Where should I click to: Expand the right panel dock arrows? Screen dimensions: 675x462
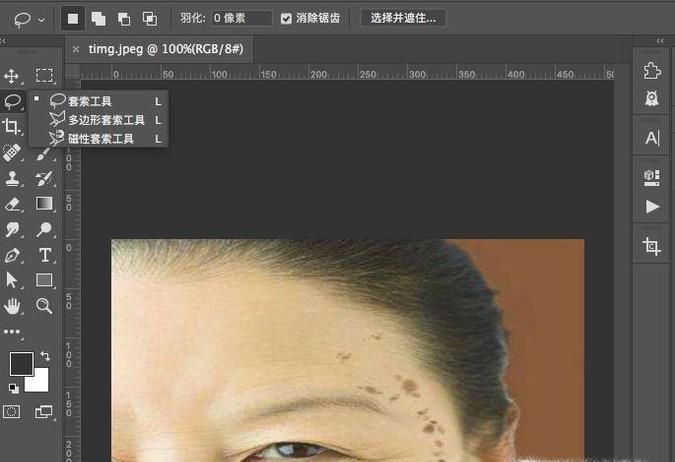click(x=660, y=41)
